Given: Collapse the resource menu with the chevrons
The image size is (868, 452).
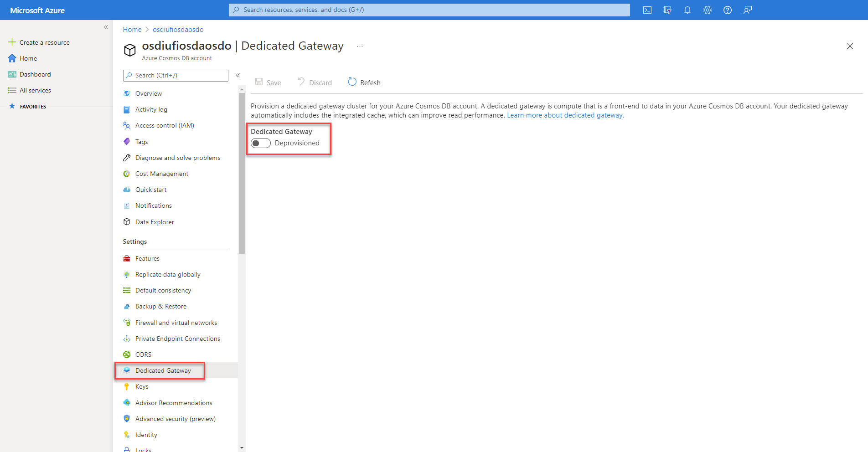Looking at the screenshot, I should (x=238, y=75).
